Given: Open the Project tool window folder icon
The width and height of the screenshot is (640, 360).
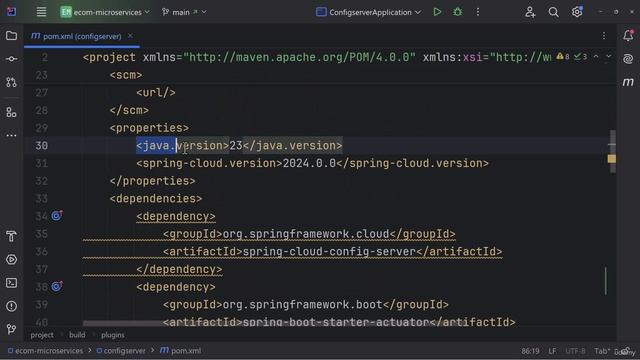Looking at the screenshot, I should 11,36.
